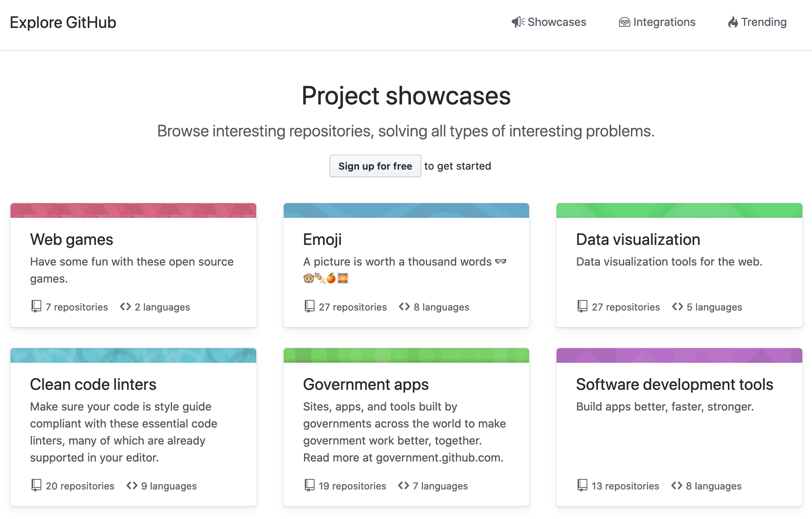This screenshot has width=812, height=519.
Task: Click the megaphone icon beside Showcases
Action: (x=518, y=22)
